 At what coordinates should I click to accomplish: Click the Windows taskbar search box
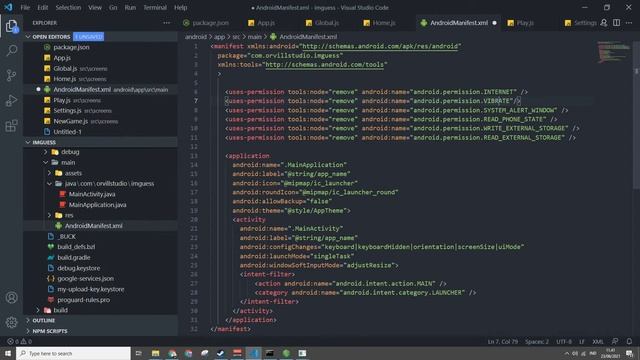click(x=73, y=353)
